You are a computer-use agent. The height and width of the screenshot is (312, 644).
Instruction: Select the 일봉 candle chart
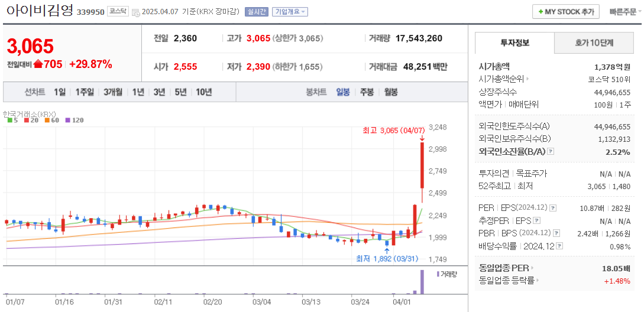(343, 92)
